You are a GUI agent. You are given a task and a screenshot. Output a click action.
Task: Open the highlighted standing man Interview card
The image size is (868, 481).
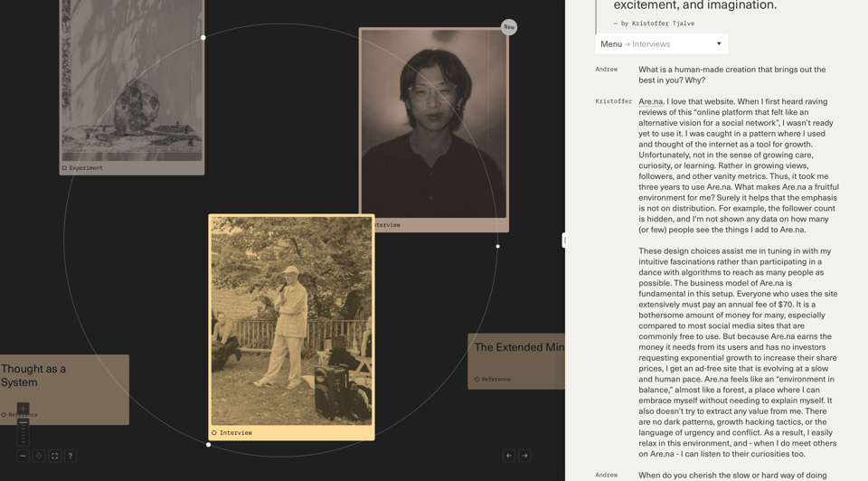coord(291,321)
